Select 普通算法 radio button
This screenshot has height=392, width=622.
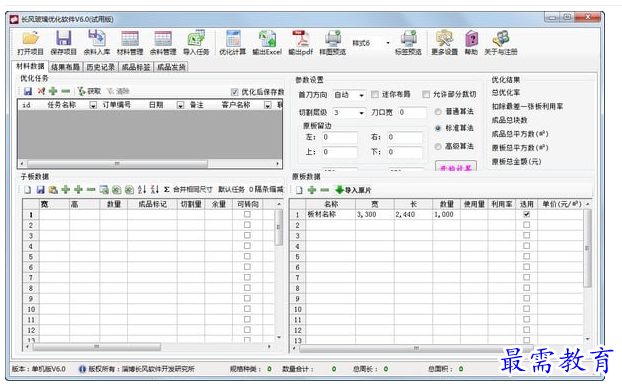438,112
